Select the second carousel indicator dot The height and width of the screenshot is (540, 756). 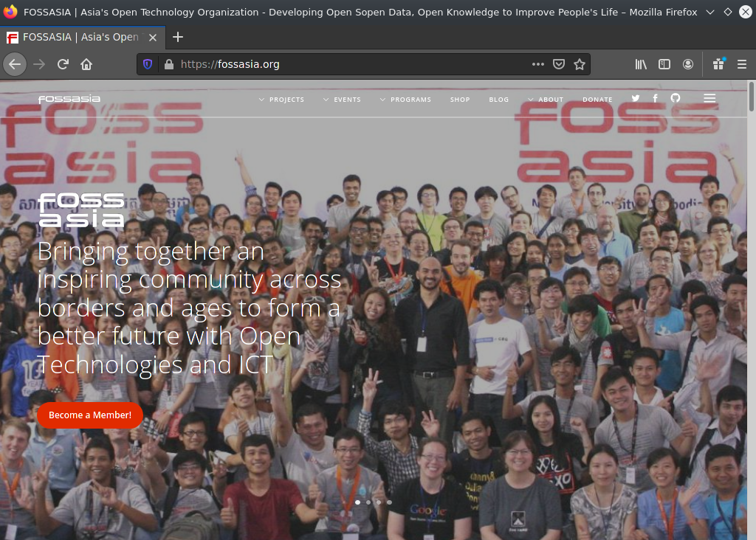pos(368,502)
